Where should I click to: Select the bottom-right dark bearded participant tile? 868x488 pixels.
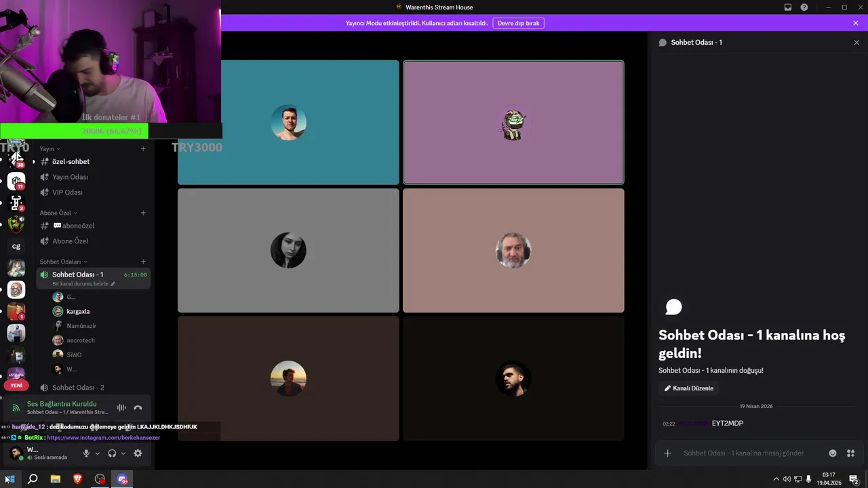click(x=513, y=379)
